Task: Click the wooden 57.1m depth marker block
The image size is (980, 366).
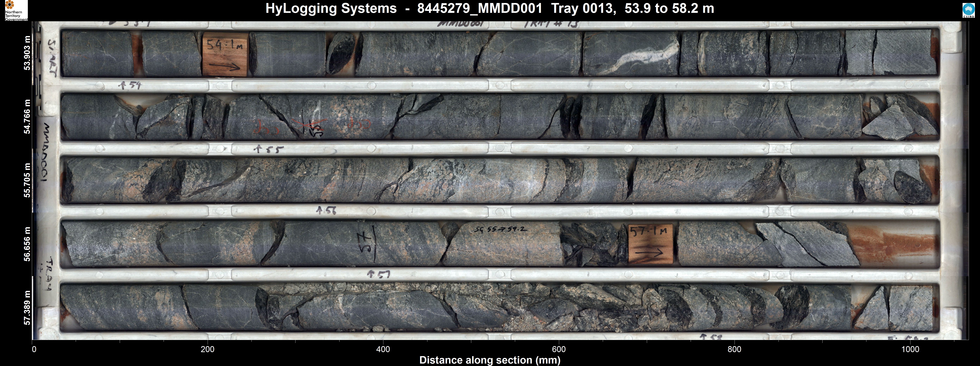Action: [650, 244]
